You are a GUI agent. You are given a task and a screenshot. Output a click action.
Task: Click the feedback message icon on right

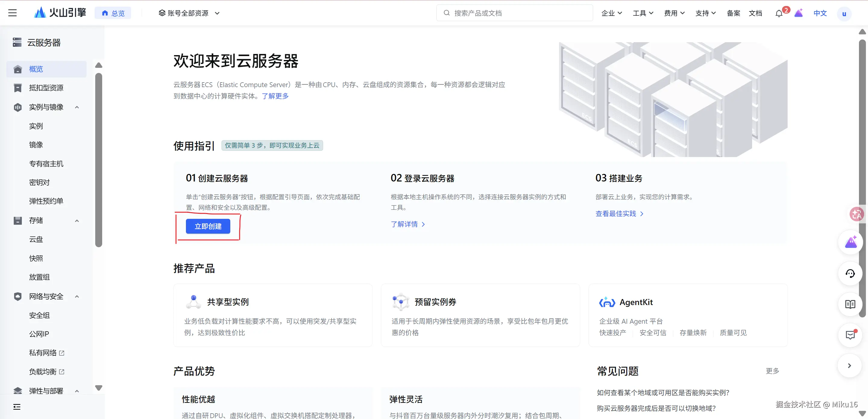tap(850, 335)
